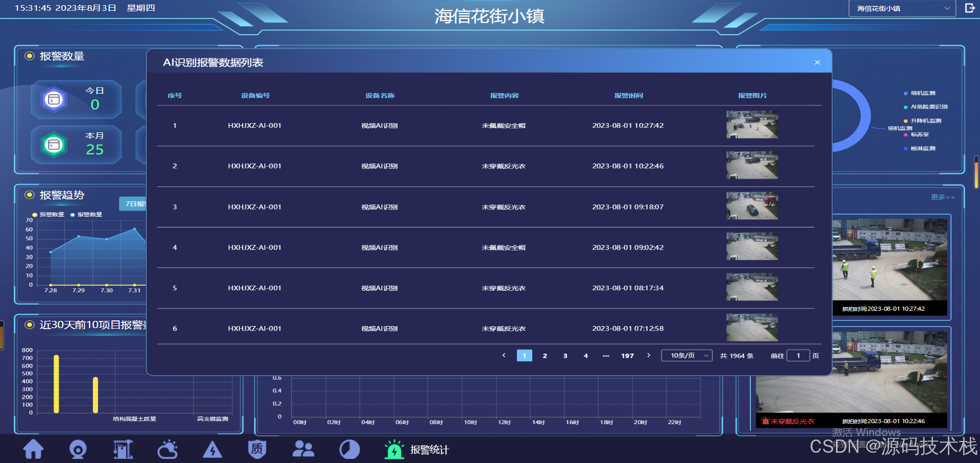The image size is (980, 463).
Task: Click the logout icon at top right
Action: coord(969,8)
